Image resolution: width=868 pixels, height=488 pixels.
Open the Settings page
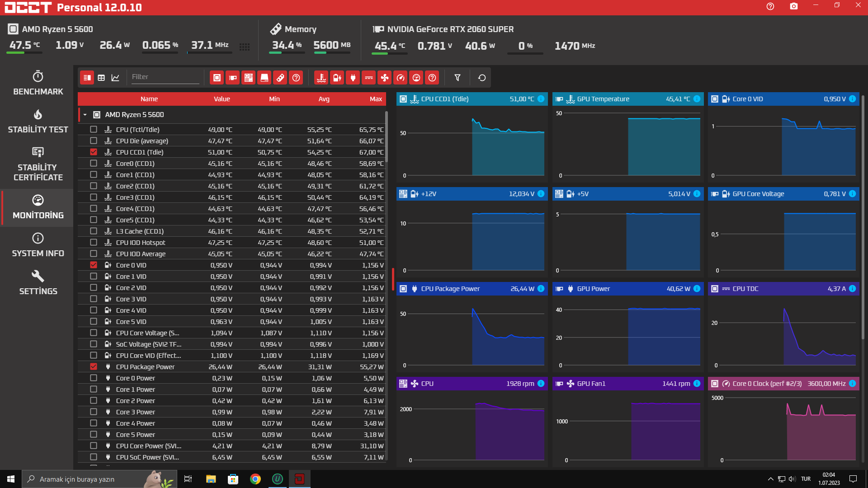[38, 283]
